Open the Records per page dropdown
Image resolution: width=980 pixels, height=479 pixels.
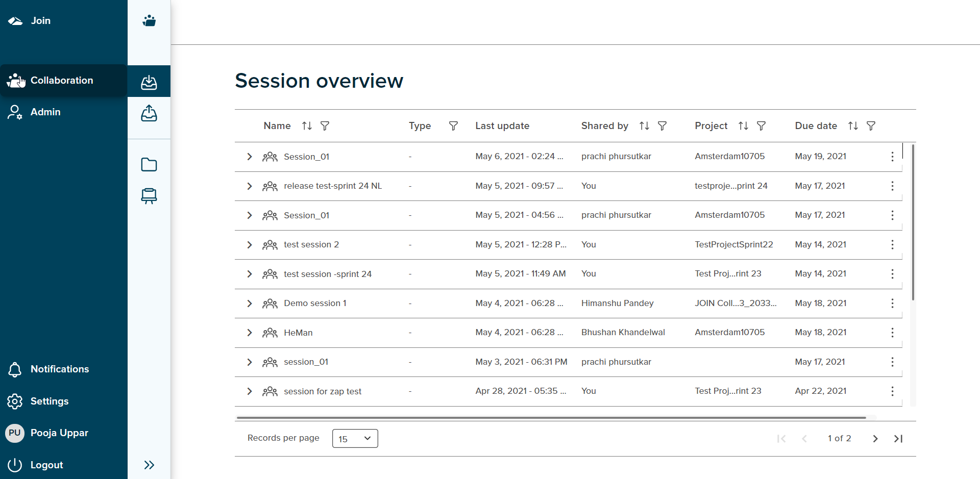[355, 438]
